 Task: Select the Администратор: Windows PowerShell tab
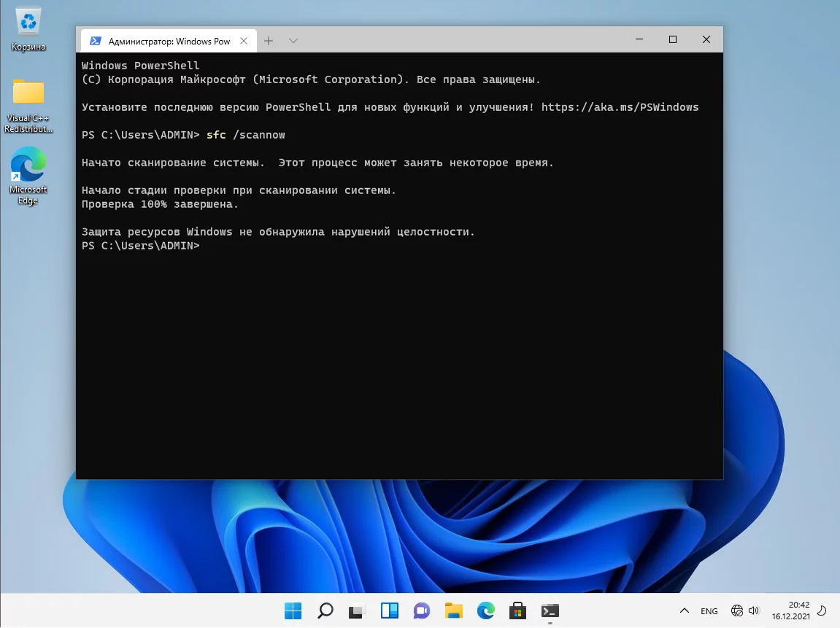point(168,42)
